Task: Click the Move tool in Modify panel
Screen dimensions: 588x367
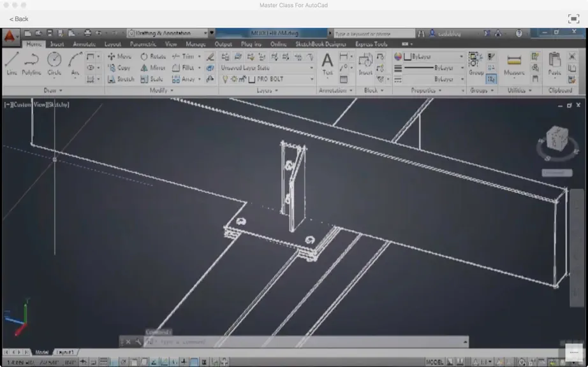Action: (x=119, y=57)
